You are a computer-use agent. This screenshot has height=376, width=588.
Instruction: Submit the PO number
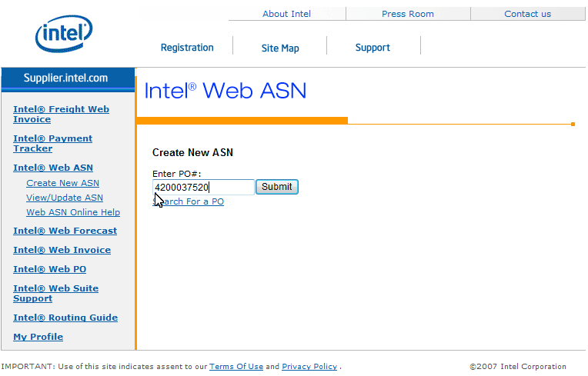pos(277,187)
